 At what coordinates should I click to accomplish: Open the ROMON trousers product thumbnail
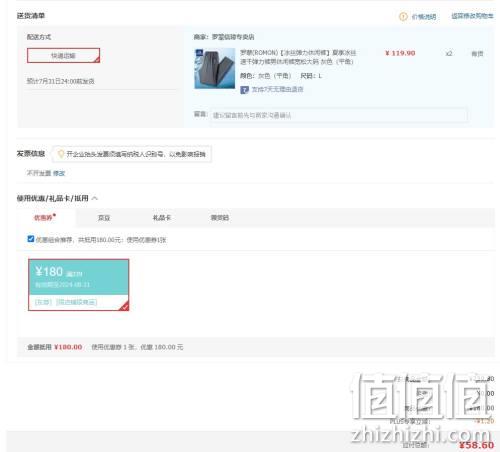point(215,68)
